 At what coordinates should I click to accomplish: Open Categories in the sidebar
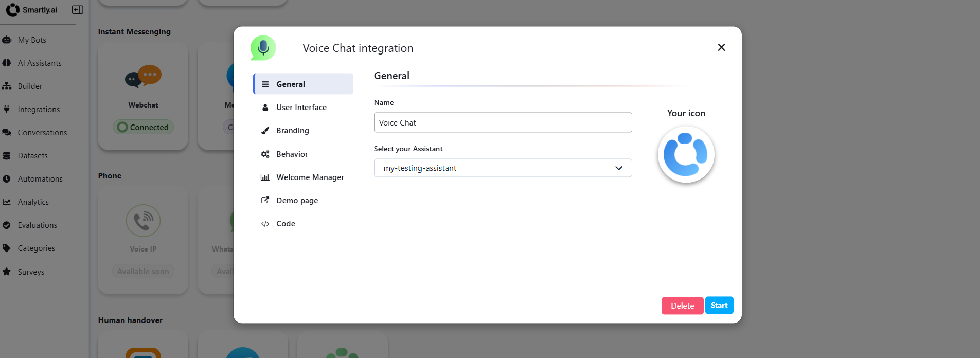(36, 248)
